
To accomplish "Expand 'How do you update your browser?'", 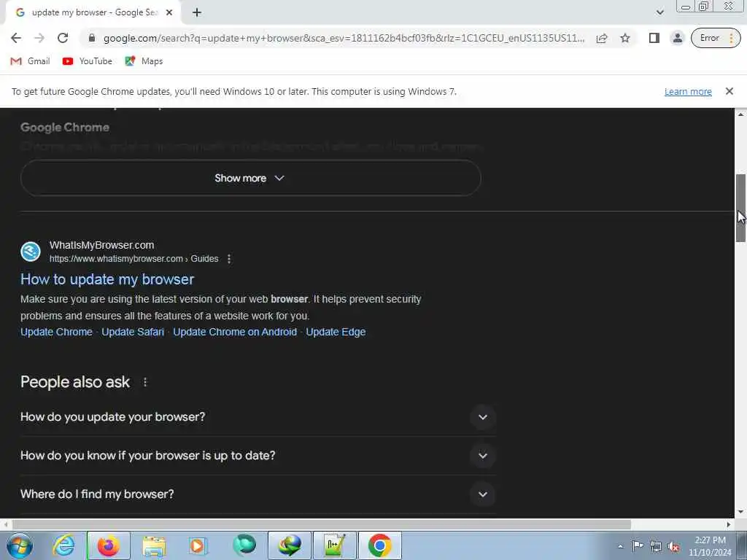I will click(258, 417).
